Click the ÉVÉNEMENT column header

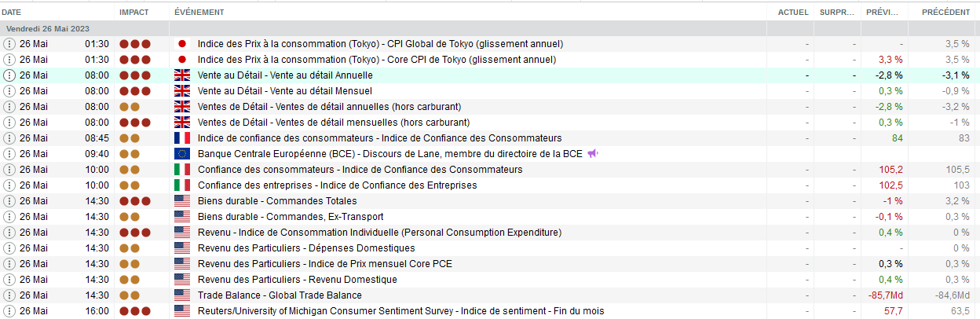(199, 13)
